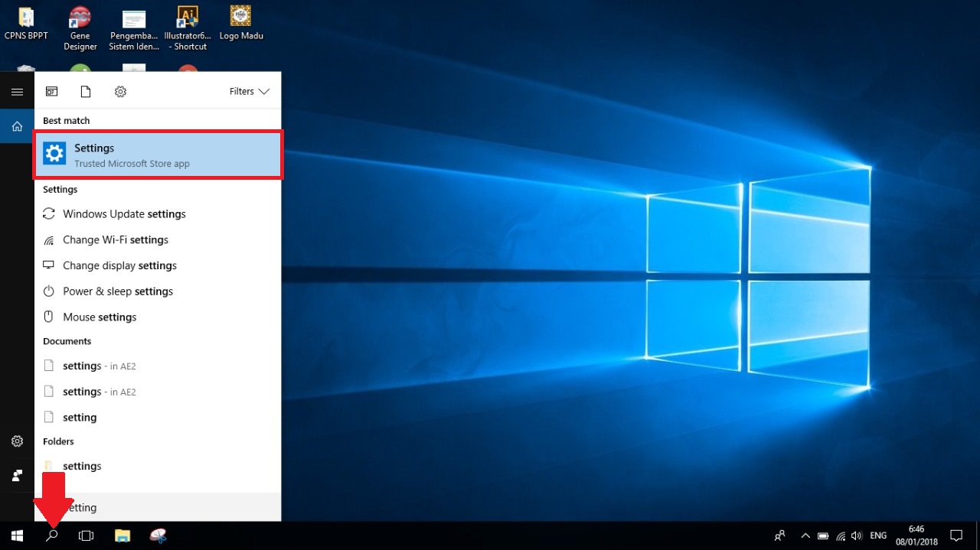Switch input language via ENG indicator

coord(878,535)
